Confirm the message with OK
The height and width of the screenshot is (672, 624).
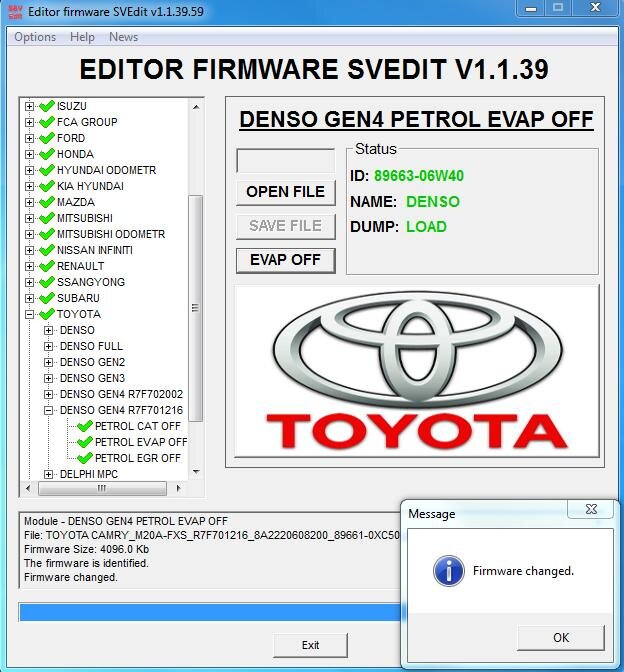click(561, 638)
